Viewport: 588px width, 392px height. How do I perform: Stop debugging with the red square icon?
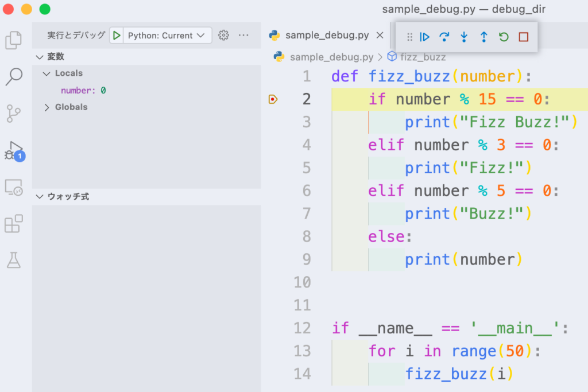(x=523, y=36)
